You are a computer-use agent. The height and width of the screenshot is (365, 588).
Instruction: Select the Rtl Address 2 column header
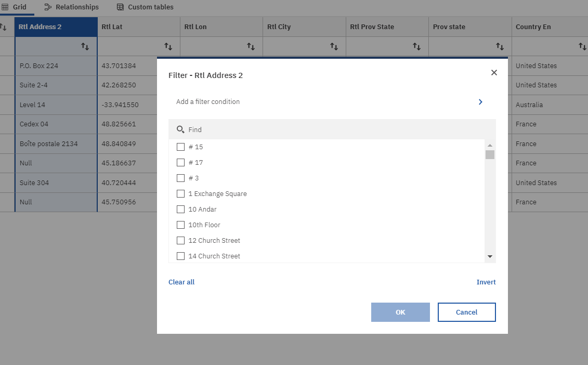(x=56, y=27)
